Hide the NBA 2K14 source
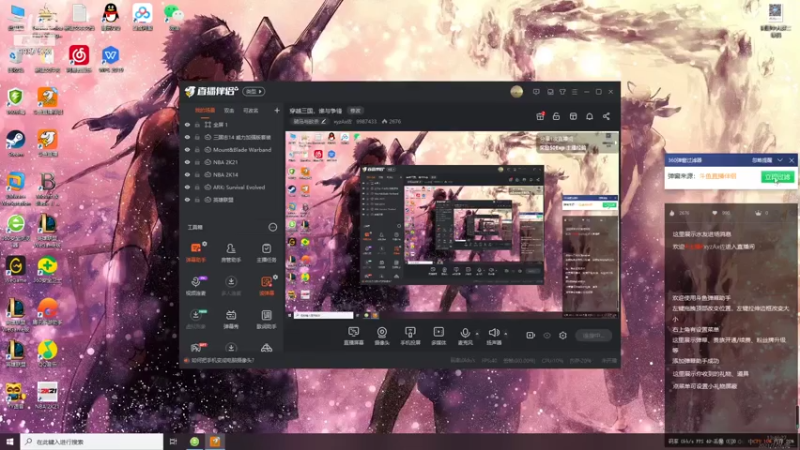 click(187, 174)
